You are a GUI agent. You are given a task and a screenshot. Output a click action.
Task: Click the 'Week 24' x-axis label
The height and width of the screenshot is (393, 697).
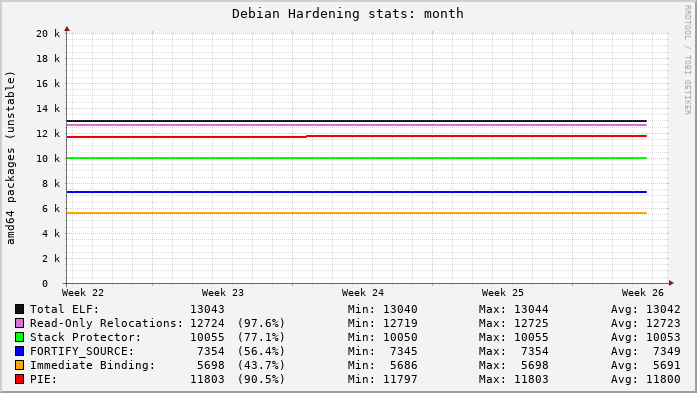pos(363,293)
